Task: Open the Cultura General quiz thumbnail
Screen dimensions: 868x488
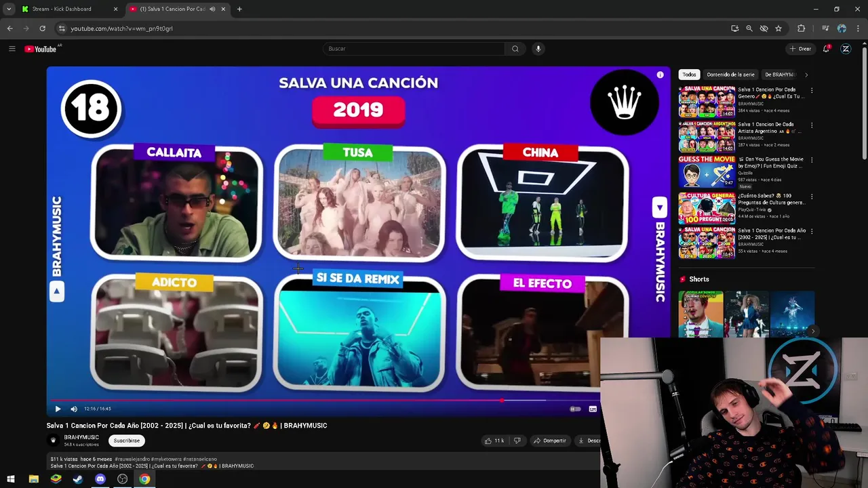Action: tap(707, 208)
